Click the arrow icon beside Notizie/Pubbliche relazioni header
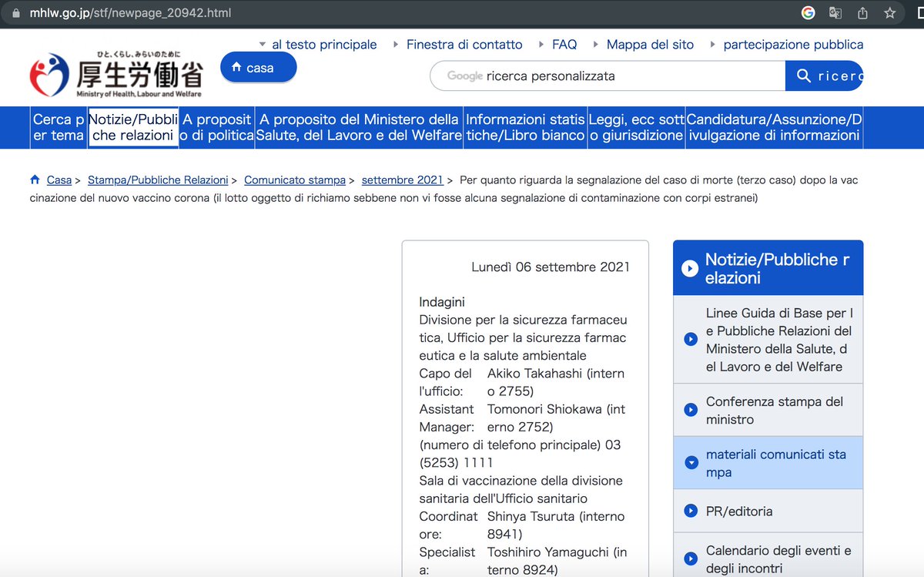 click(691, 269)
